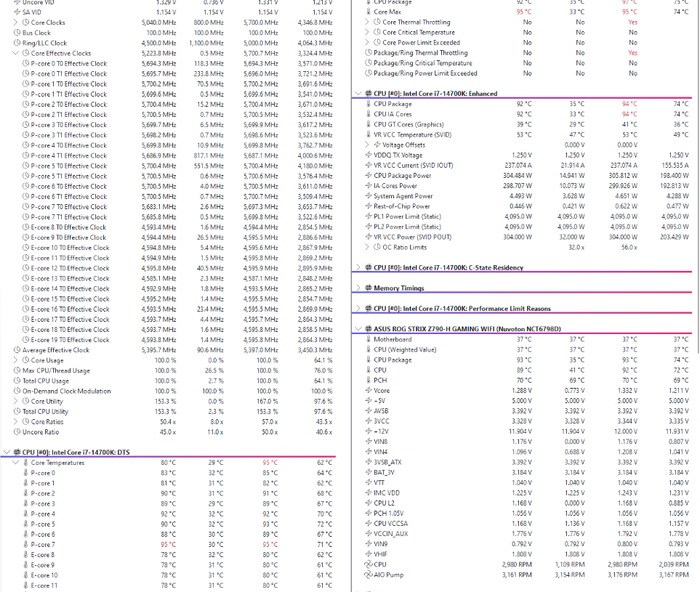700x592 pixels.
Task: Expand the C-State Residency section
Action: (x=358, y=268)
